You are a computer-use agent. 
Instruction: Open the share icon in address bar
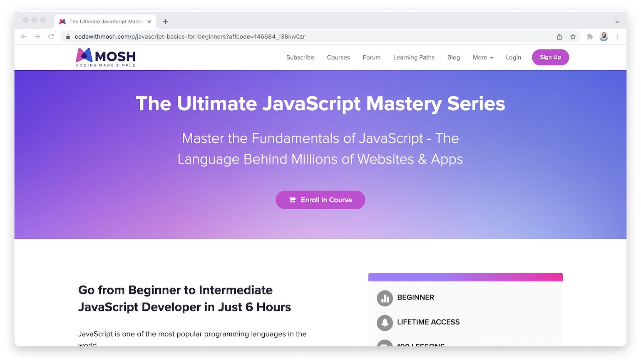click(x=559, y=37)
